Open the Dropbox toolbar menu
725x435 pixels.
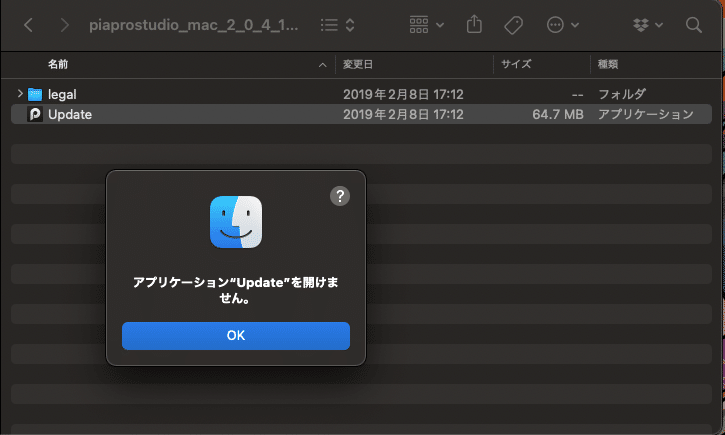[x=647, y=25]
